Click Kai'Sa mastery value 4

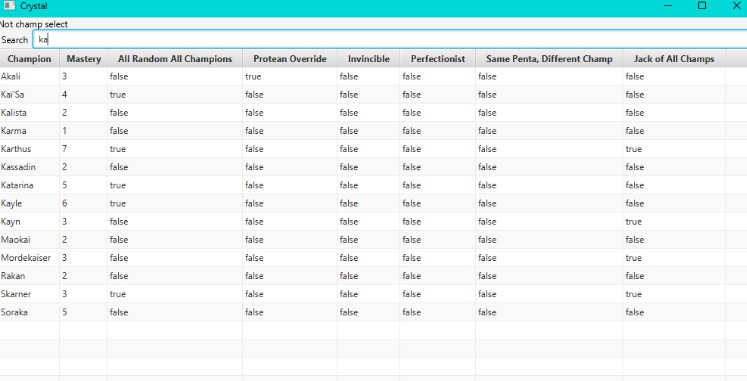point(64,95)
